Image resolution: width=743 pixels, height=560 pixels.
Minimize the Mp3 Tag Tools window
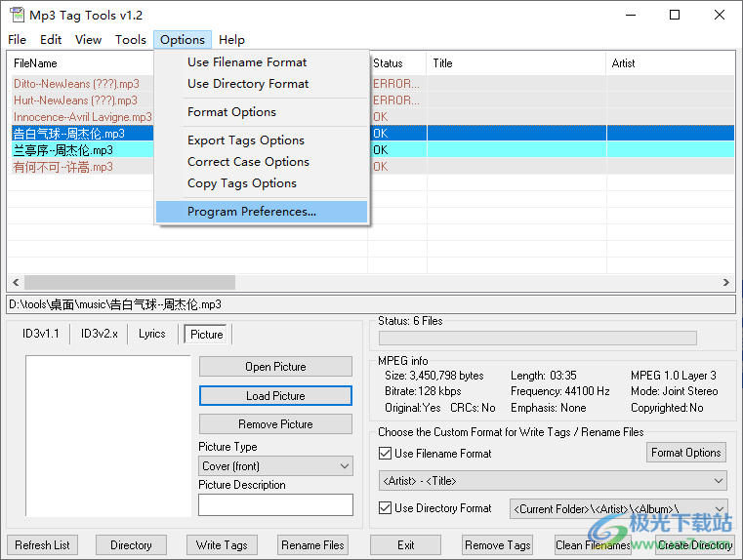[x=630, y=15]
